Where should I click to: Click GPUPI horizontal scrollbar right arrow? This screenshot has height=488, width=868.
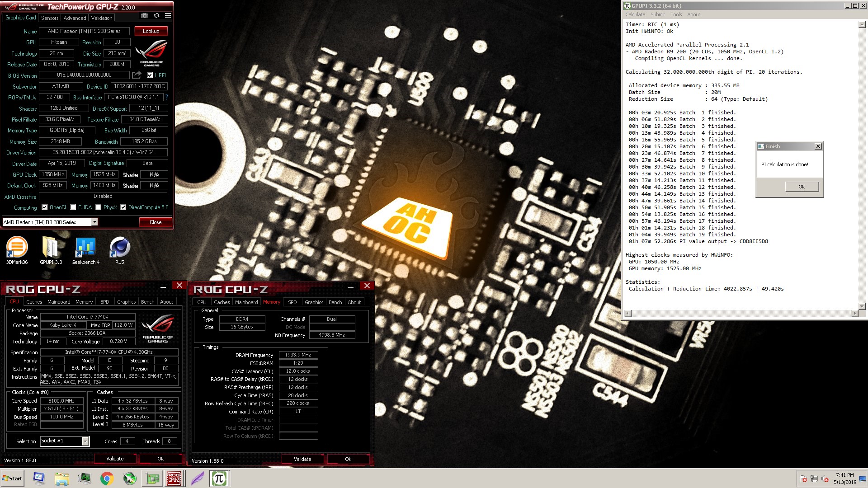[854, 314]
